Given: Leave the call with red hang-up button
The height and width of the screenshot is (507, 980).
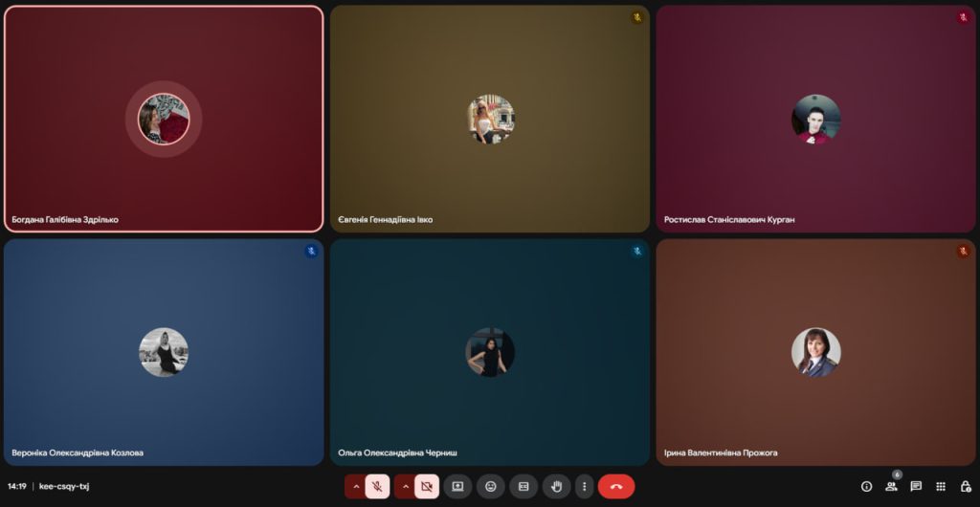Looking at the screenshot, I should coord(616,486).
